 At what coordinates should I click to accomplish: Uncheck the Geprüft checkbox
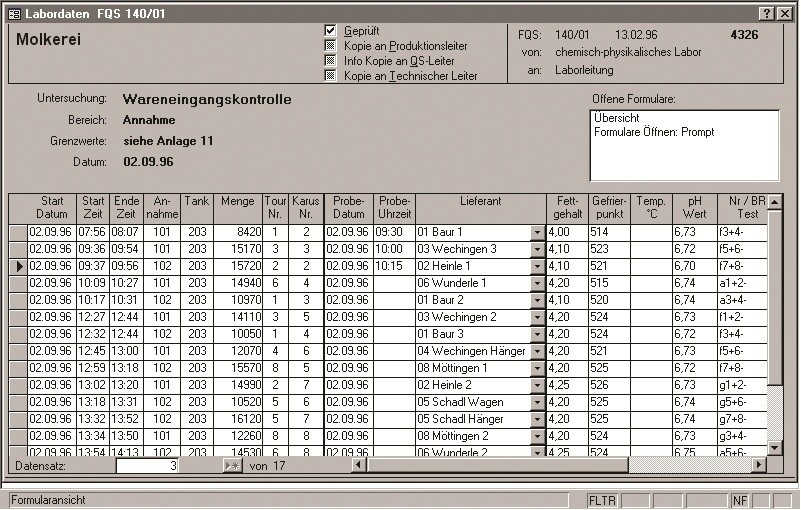331,31
